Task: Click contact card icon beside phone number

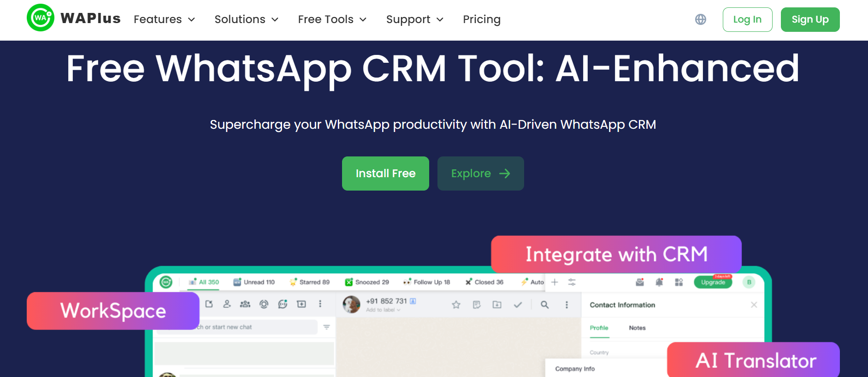Action: [413, 301]
